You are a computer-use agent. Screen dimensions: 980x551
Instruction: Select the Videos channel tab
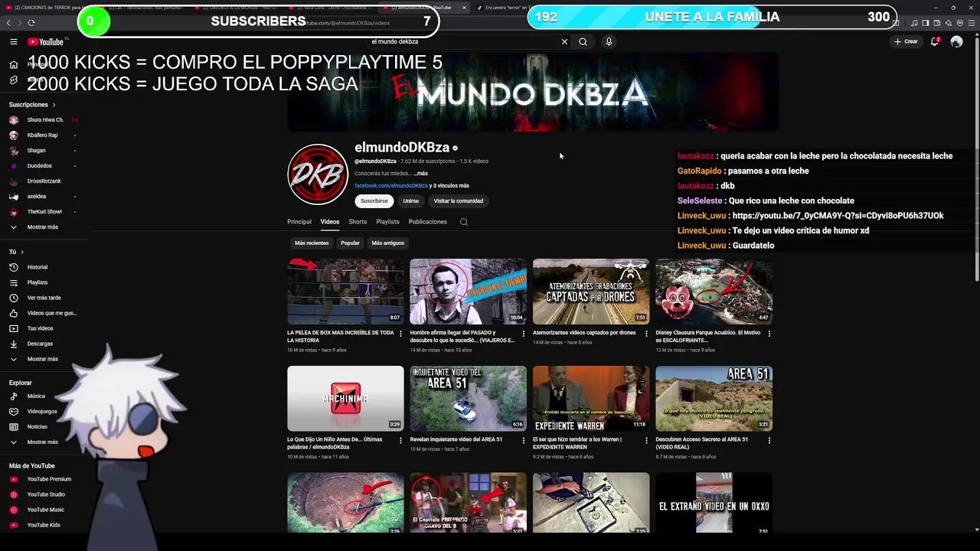[330, 222]
